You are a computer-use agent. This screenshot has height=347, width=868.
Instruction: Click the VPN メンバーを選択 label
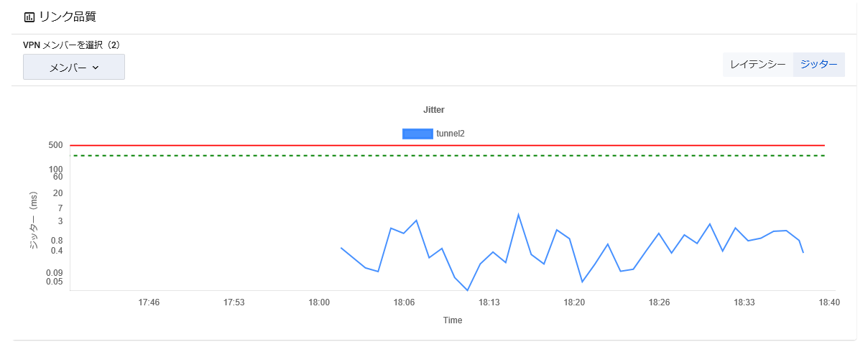tap(72, 45)
